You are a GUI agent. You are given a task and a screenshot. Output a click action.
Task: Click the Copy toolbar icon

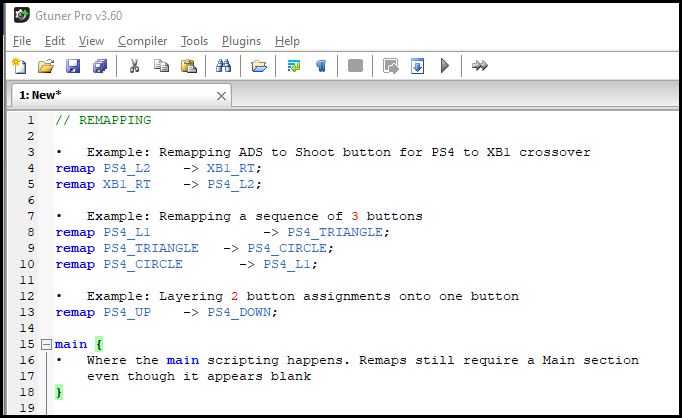coord(161,66)
